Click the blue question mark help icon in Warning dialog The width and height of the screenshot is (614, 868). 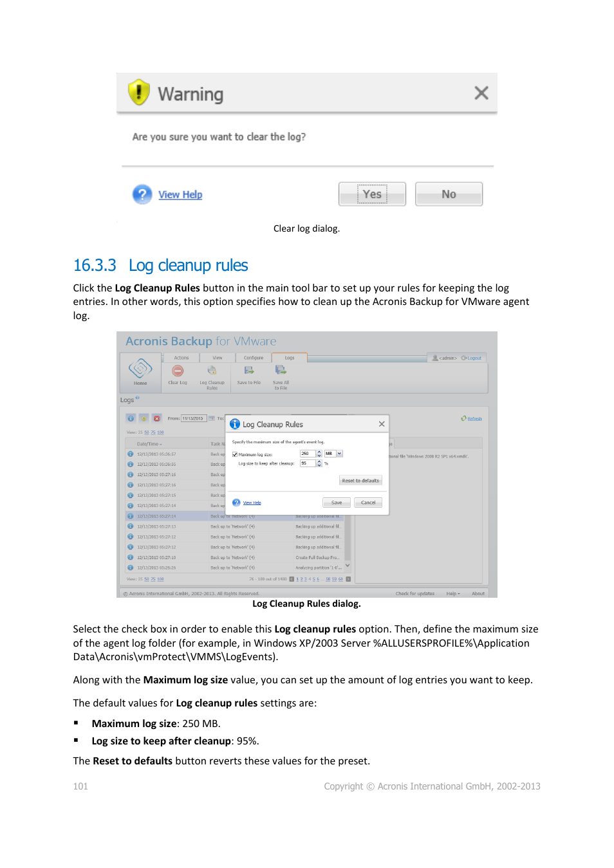[x=142, y=194]
